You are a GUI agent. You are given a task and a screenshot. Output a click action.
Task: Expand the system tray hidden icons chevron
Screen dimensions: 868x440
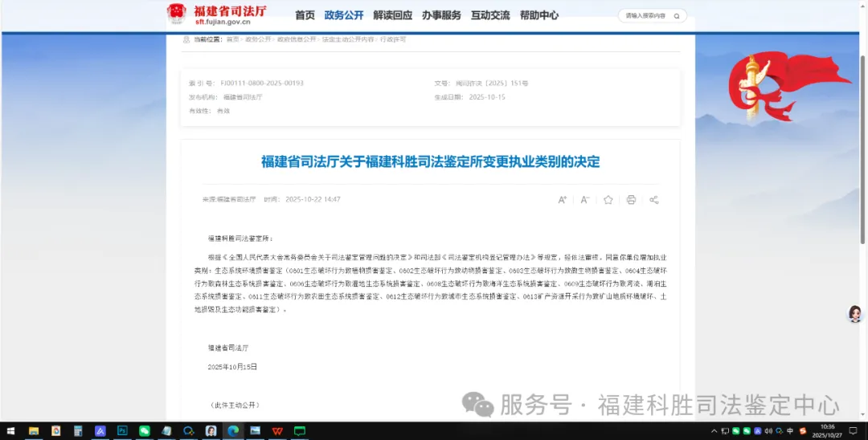point(714,430)
